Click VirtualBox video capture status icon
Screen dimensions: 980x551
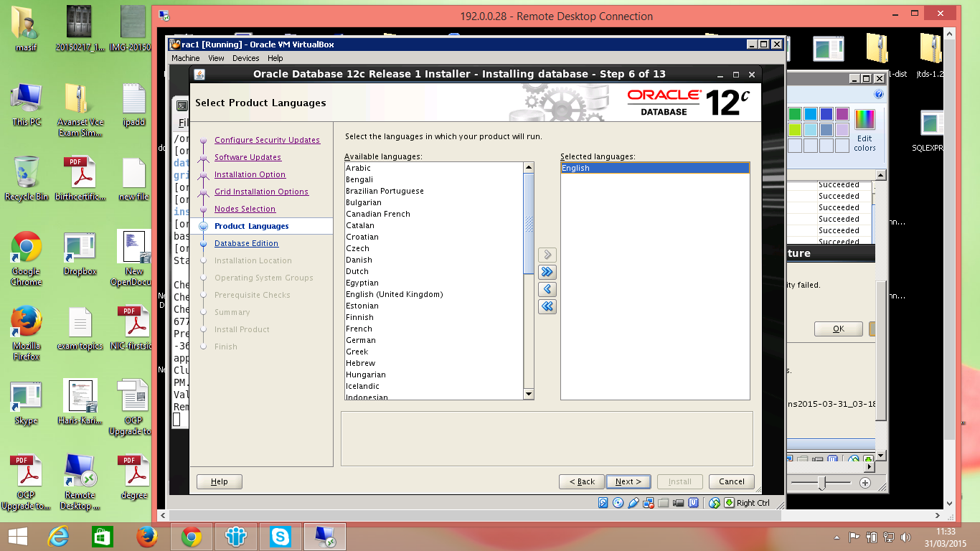(679, 503)
